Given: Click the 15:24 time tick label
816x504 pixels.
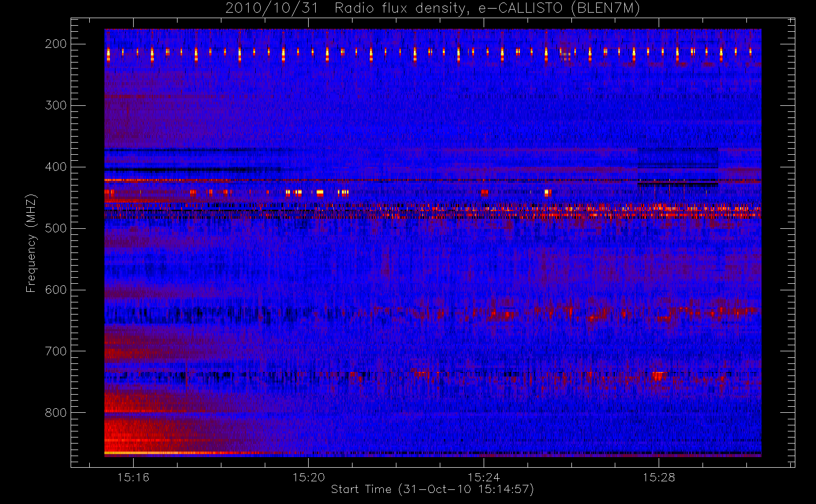Looking at the screenshot, I should pos(484,477).
